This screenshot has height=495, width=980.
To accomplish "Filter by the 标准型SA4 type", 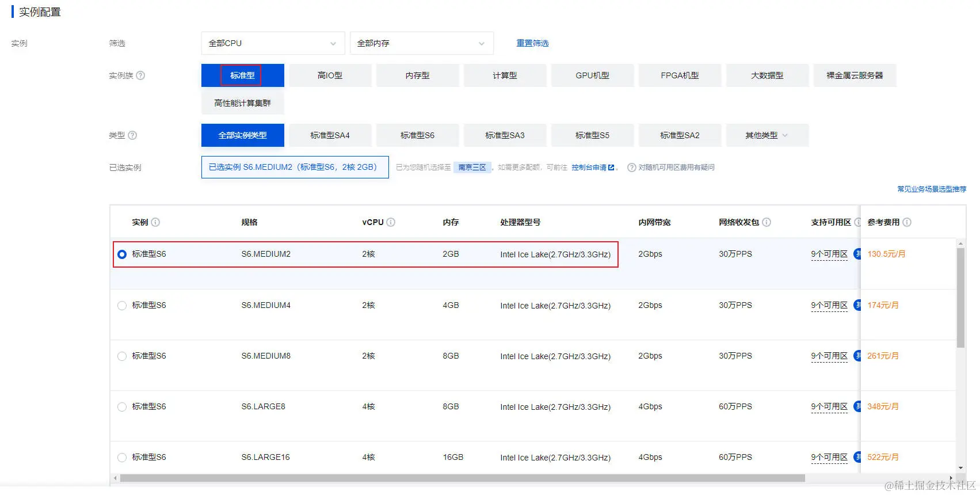I will coord(330,135).
